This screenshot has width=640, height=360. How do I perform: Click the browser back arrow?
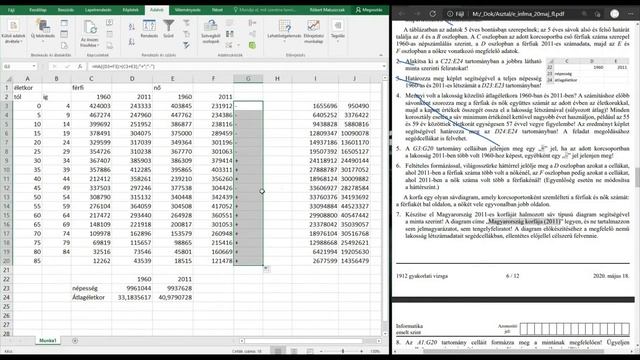tap(402, 14)
